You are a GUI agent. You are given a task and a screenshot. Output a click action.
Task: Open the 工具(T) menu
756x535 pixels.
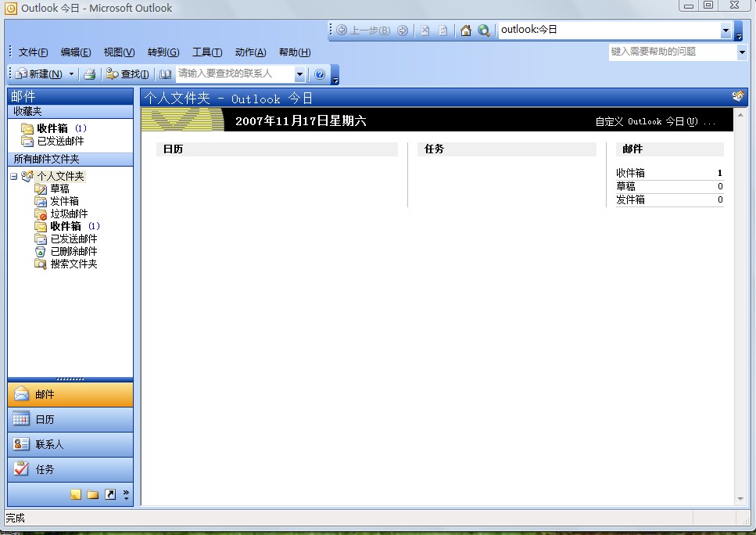click(x=207, y=52)
